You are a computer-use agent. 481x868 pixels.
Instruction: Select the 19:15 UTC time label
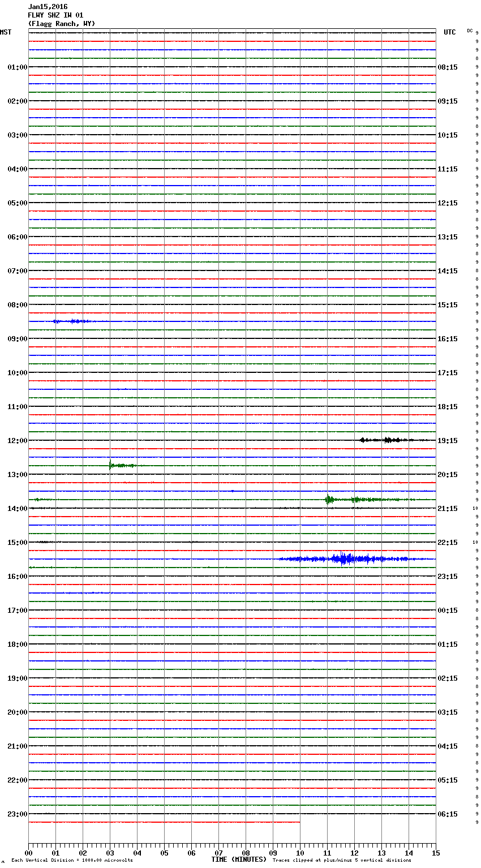[x=448, y=441]
